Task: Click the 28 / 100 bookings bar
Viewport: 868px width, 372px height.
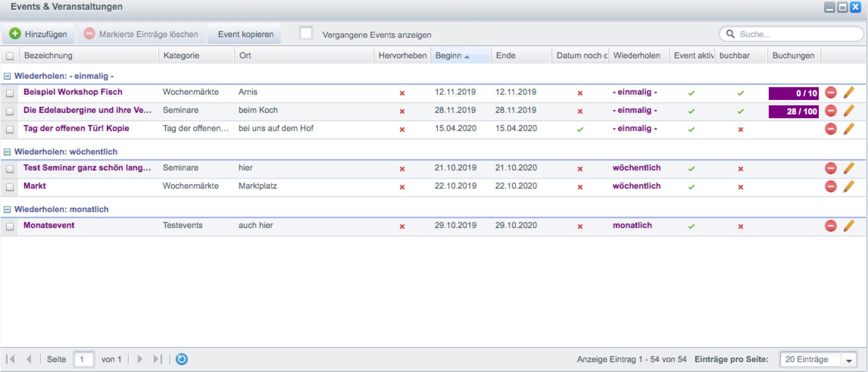Action: tap(793, 111)
